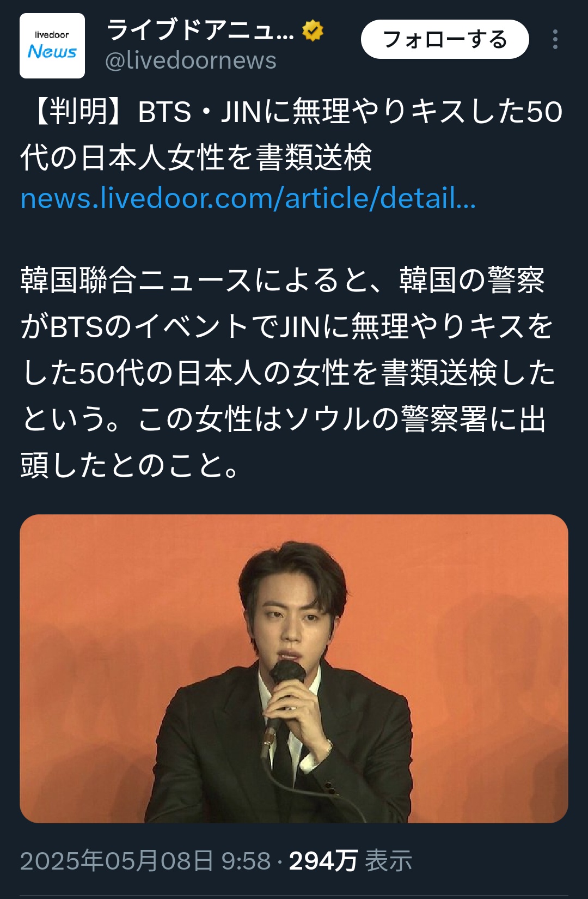Show the 294万 view count details
588x899 pixels.
(323, 861)
